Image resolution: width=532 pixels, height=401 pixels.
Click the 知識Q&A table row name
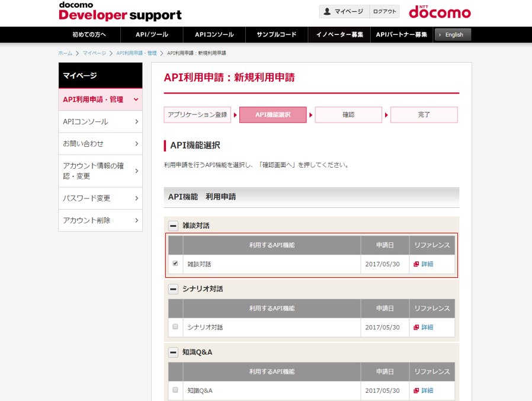(x=200, y=391)
